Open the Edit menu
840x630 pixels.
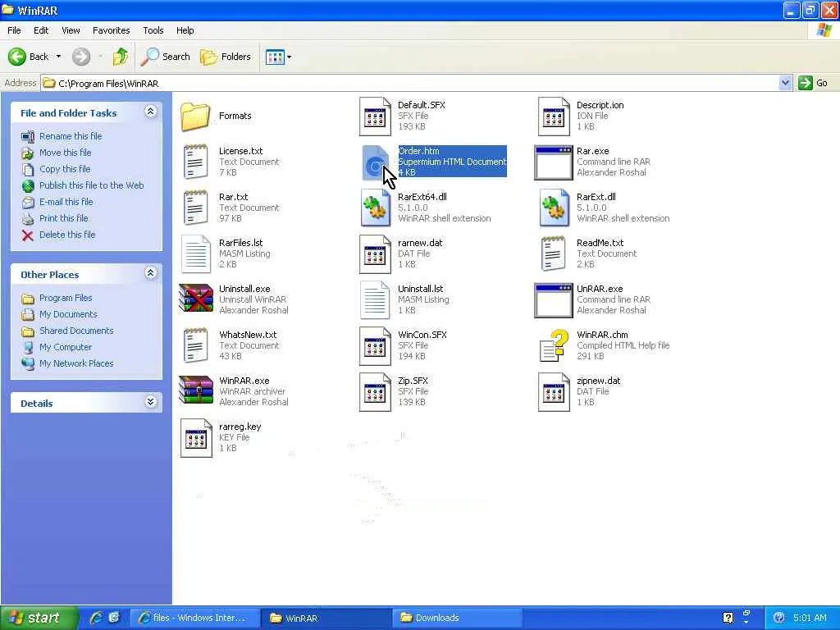[x=41, y=30]
